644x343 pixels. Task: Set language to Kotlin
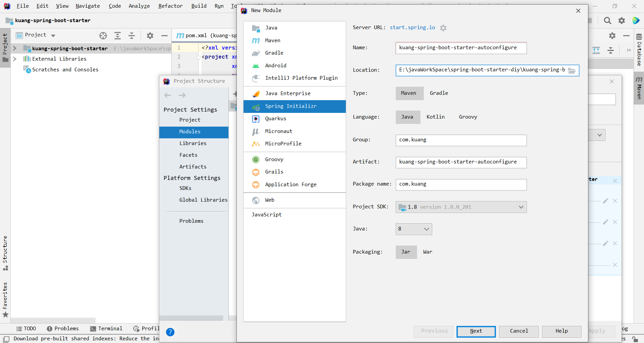[435, 117]
